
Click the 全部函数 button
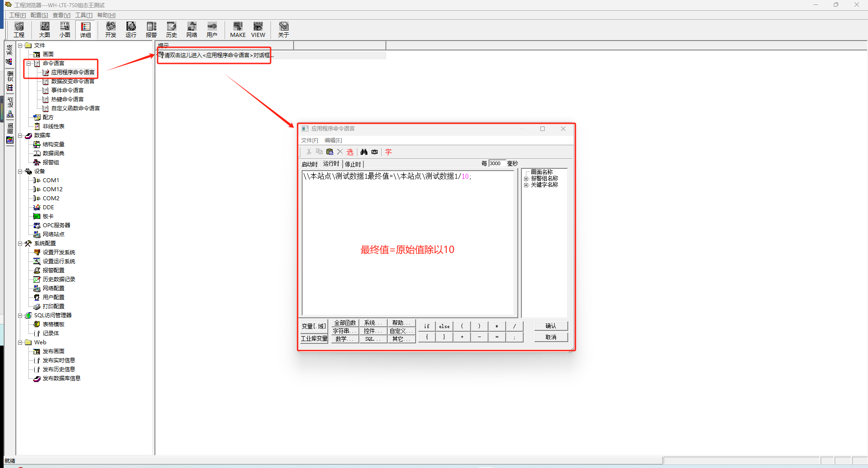pos(345,323)
